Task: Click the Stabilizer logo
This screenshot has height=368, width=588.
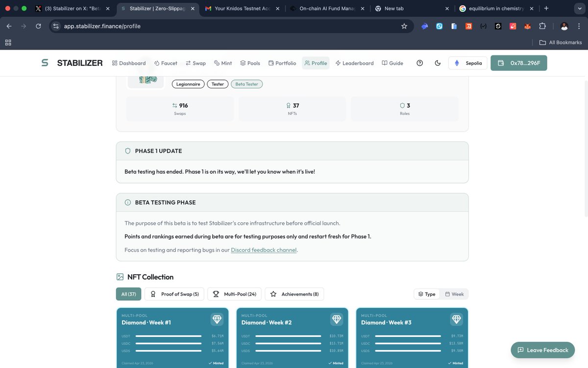Action: tap(72, 63)
